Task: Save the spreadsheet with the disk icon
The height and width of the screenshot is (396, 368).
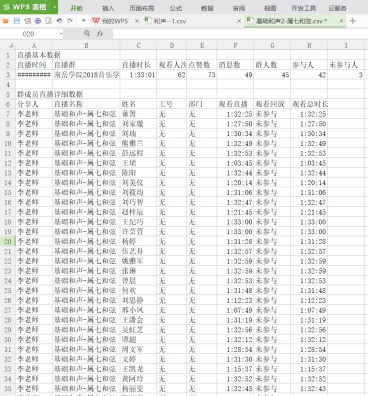Action: [x=17, y=21]
